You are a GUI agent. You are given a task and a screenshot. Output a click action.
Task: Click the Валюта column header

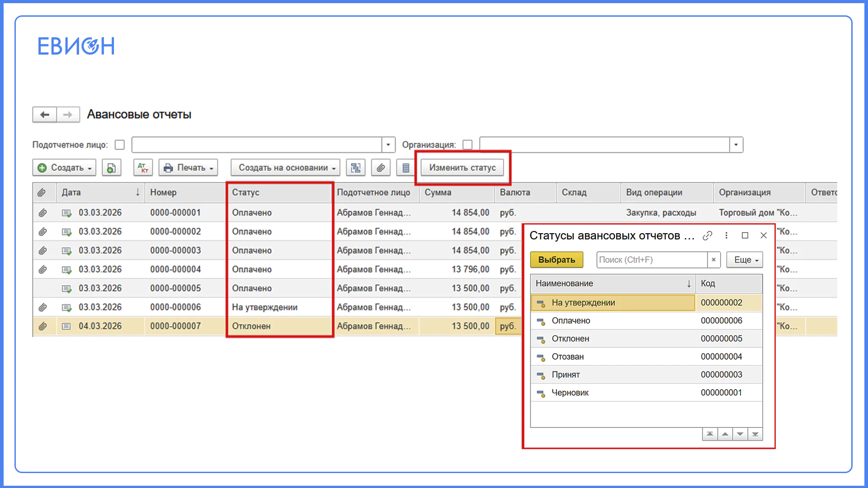click(526, 192)
